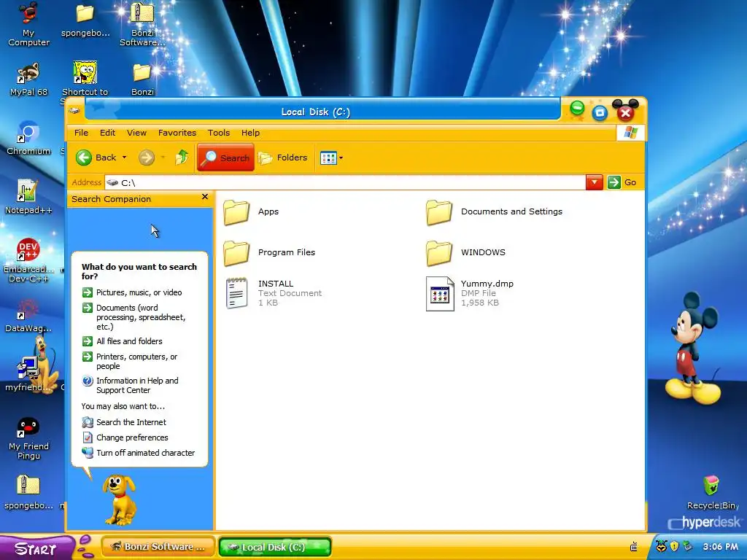Toggle the Search toolbar button
Screen dimensions: 747x560
coord(225,157)
